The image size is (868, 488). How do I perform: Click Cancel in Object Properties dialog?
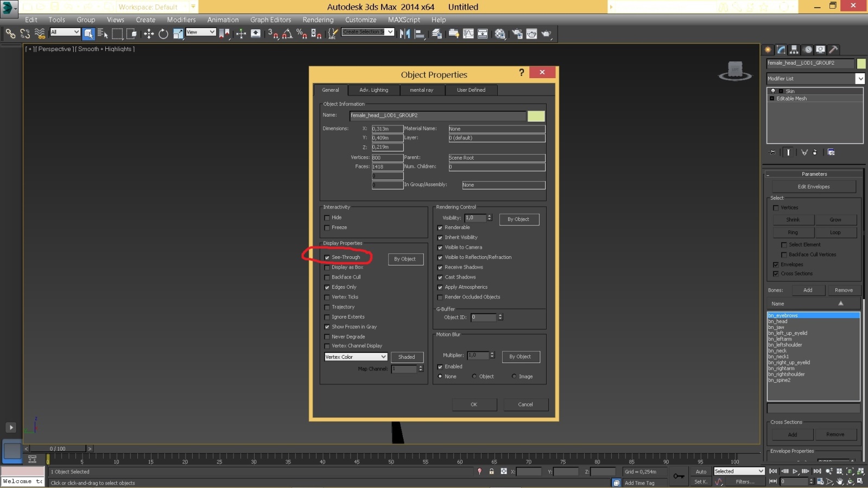(525, 404)
